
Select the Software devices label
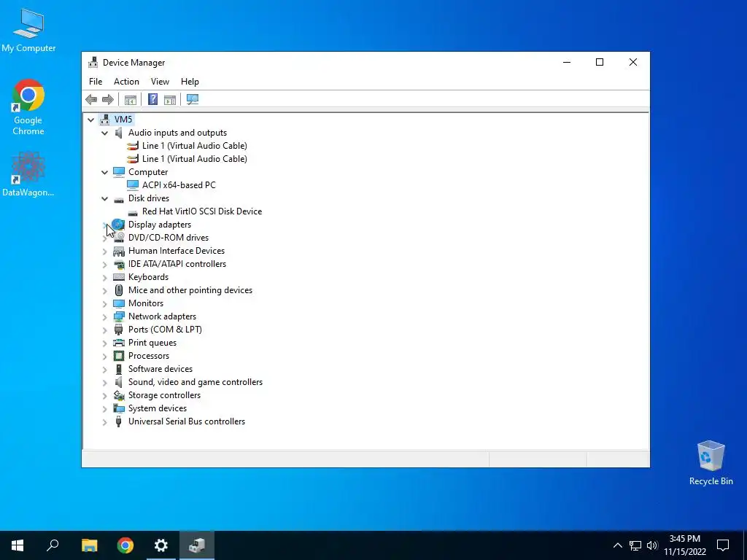pyautogui.click(x=160, y=369)
